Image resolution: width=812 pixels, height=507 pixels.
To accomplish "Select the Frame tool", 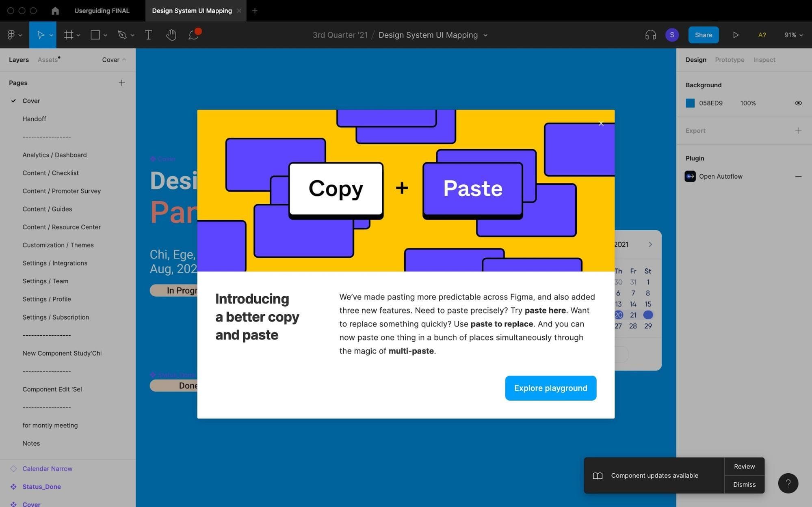I will pyautogui.click(x=69, y=35).
